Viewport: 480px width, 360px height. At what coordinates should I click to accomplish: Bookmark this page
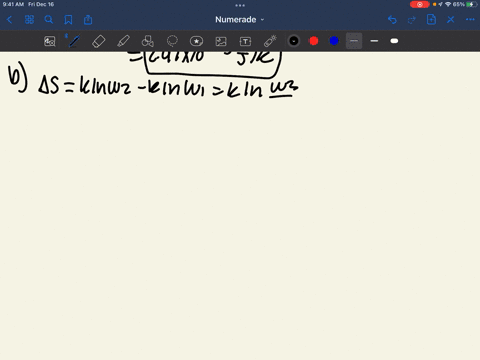[x=68, y=20]
